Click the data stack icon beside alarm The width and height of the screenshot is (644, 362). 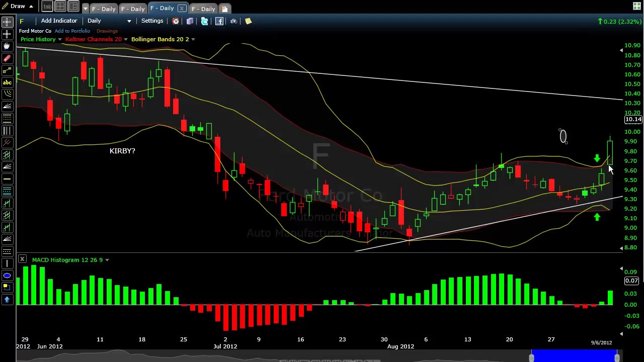click(190, 21)
